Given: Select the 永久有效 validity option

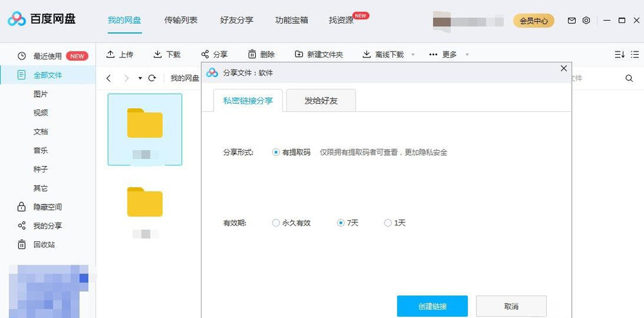Looking at the screenshot, I should [x=291, y=223].
